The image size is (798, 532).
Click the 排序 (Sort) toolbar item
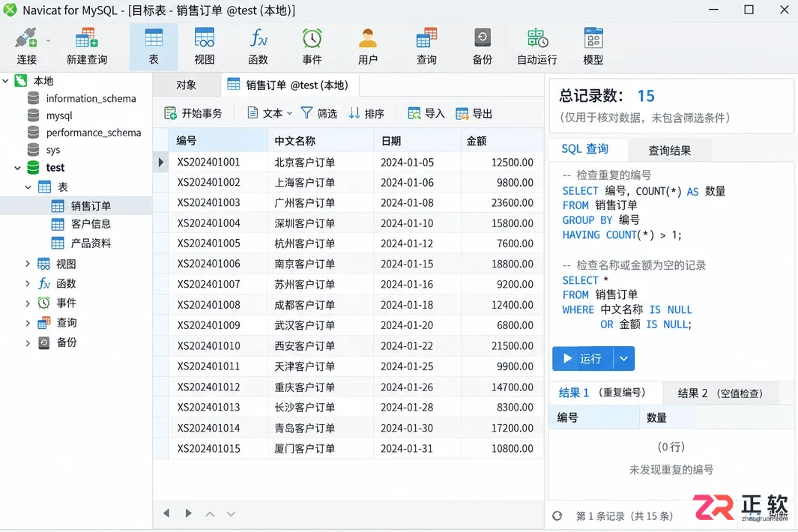(x=366, y=113)
